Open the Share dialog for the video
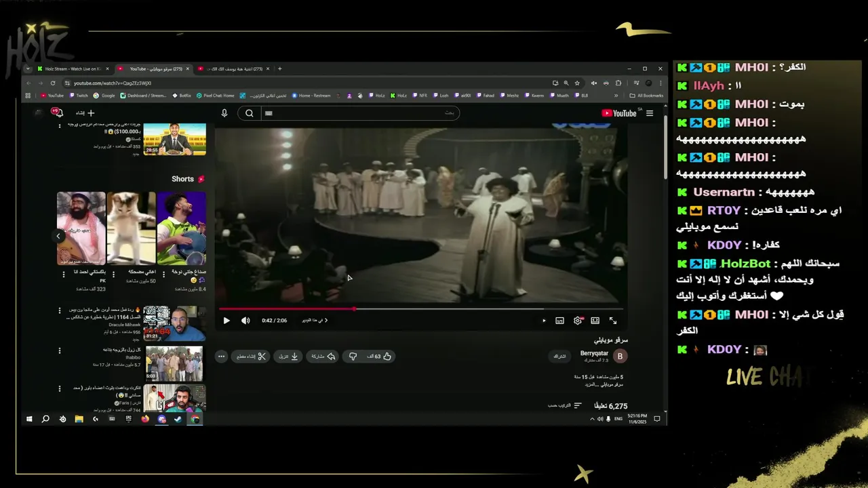This screenshot has height=488, width=868. [323, 356]
